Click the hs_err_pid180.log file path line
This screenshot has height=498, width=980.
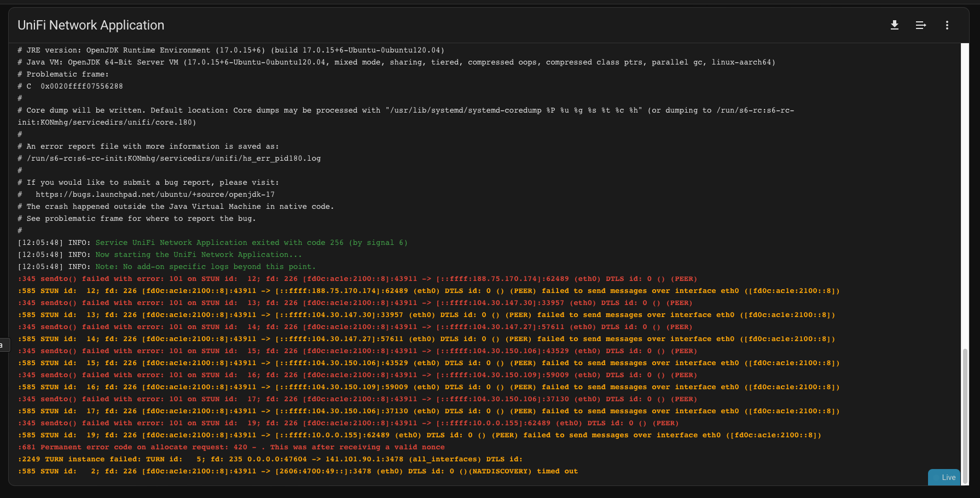click(173, 159)
